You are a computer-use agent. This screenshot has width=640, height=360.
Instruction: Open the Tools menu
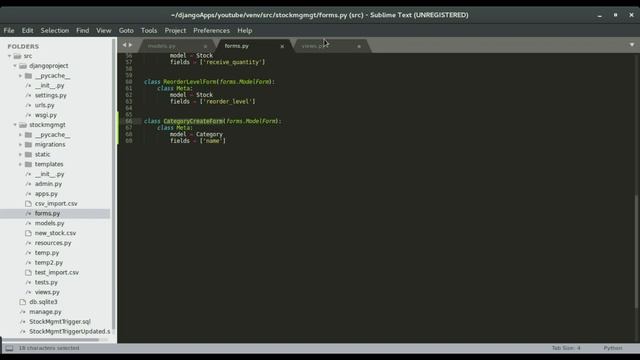149,31
